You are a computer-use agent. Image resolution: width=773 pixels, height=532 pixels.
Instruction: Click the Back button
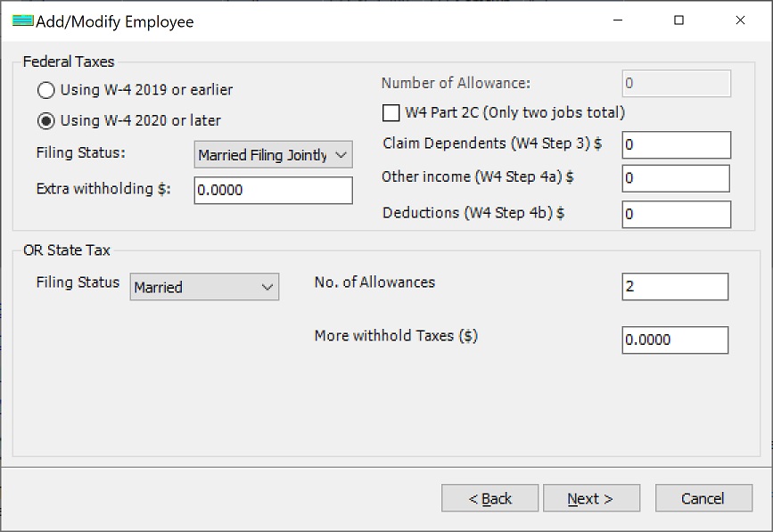tap(489, 497)
